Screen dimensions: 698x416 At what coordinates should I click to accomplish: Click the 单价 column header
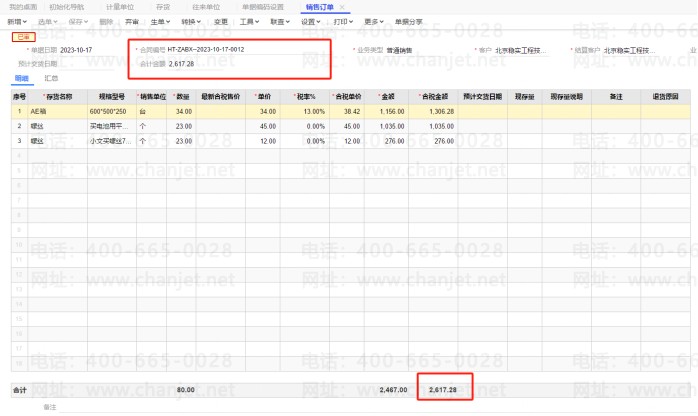(263, 97)
